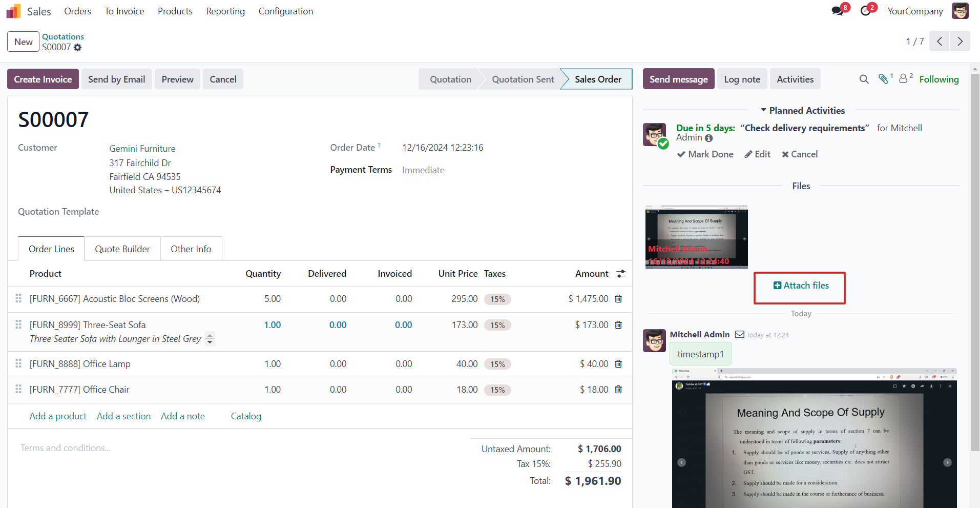The width and height of the screenshot is (980, 508).
Task: Click Add a section
Action: point(123,416)
